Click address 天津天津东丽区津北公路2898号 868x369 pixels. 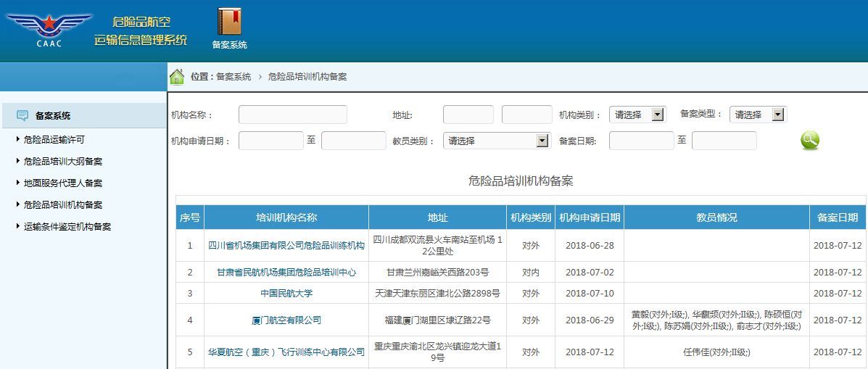click(438, 293)
